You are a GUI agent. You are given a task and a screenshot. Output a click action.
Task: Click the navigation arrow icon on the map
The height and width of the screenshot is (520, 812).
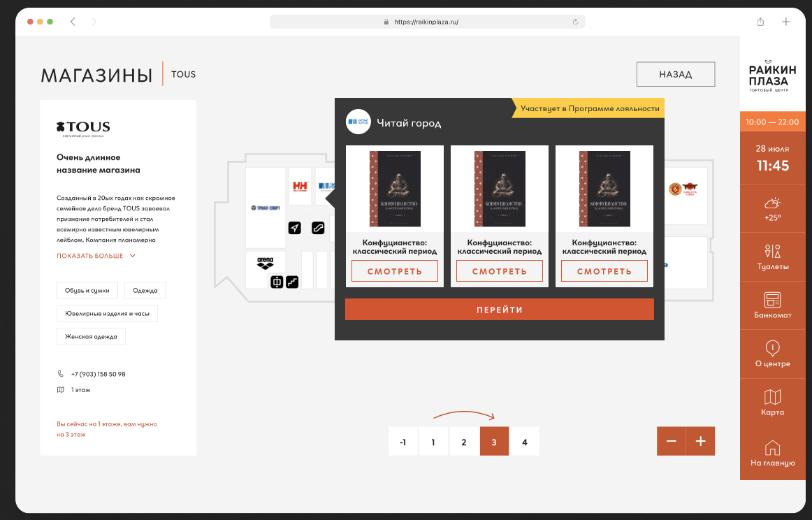[x=295, y=227]
